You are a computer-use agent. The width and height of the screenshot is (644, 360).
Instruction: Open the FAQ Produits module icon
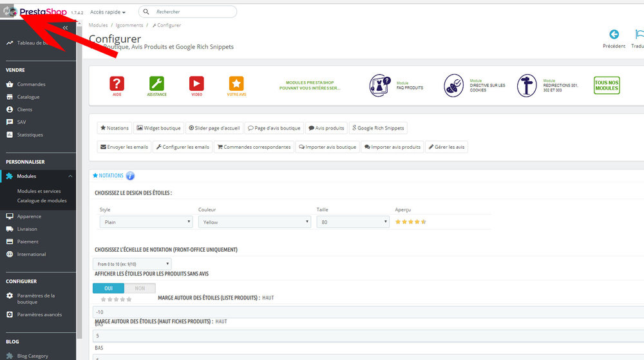[379, 86]
